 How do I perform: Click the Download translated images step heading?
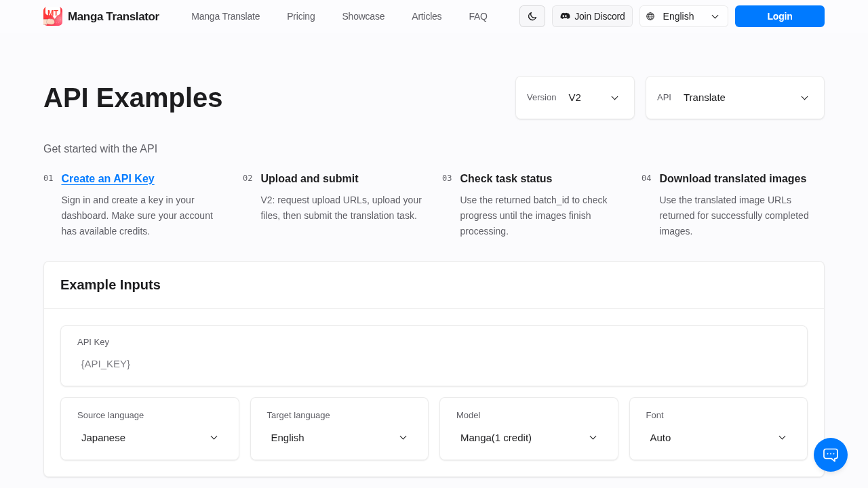point(733,179)
